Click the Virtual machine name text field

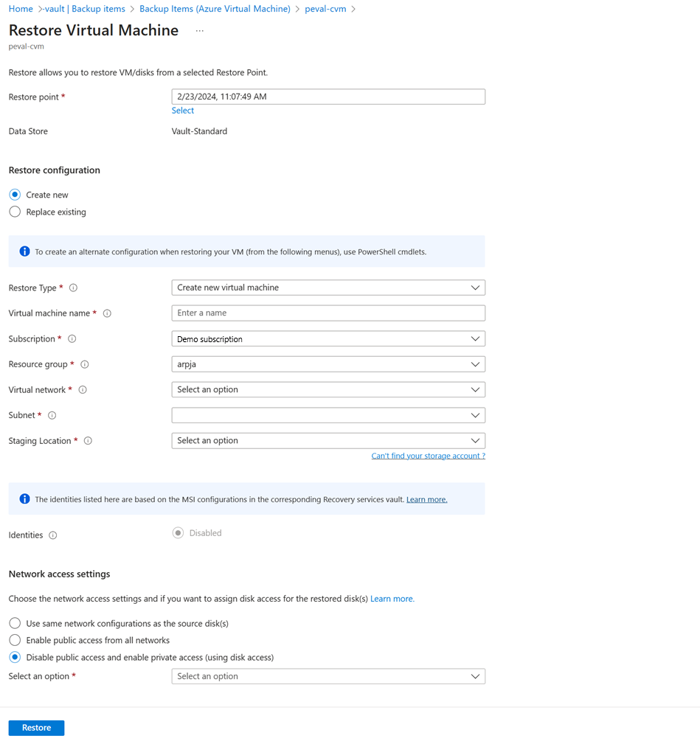click(x=328, y=313)
